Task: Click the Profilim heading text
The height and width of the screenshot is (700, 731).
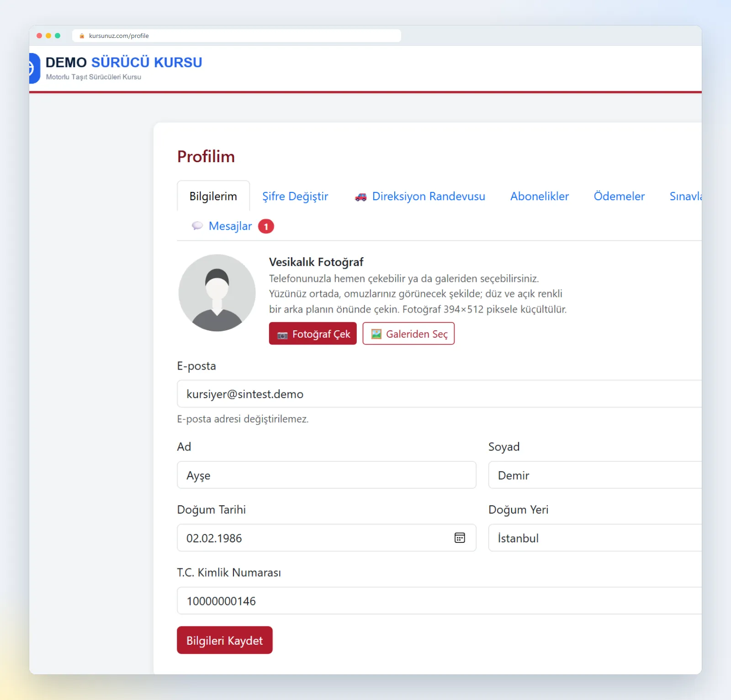Action: tap(206, 156)
